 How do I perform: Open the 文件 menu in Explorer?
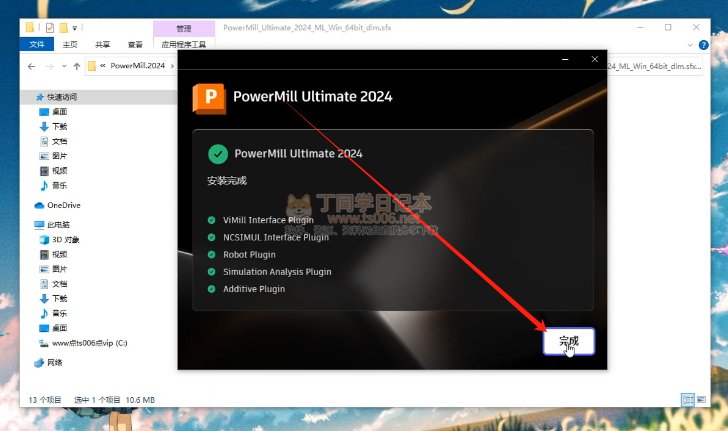(x=37, y=44)
